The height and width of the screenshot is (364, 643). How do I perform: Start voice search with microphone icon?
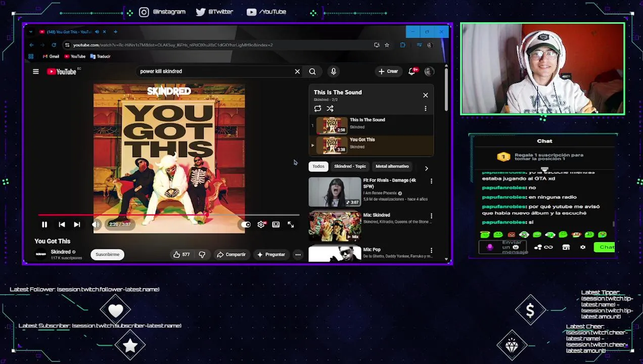(x=333, y=71)
